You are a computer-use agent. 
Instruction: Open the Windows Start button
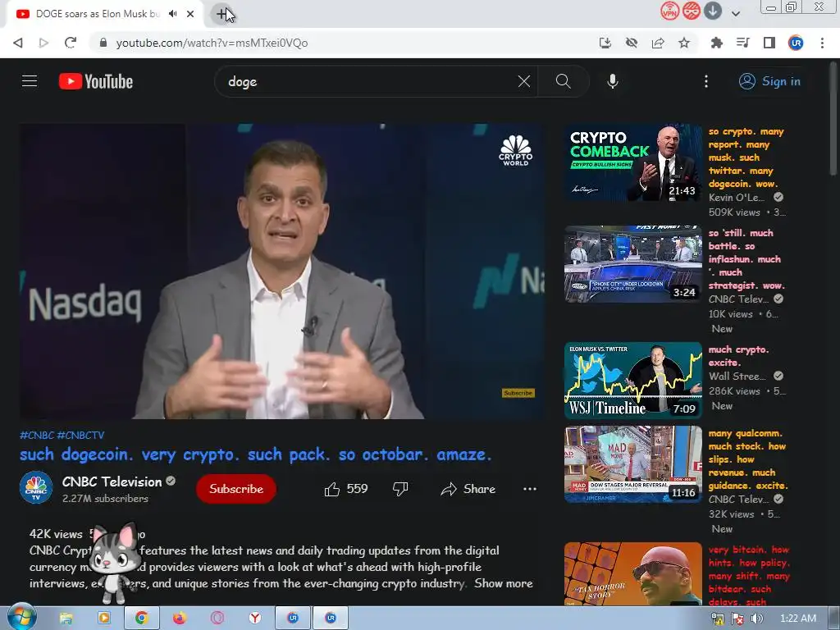(21, 619)
